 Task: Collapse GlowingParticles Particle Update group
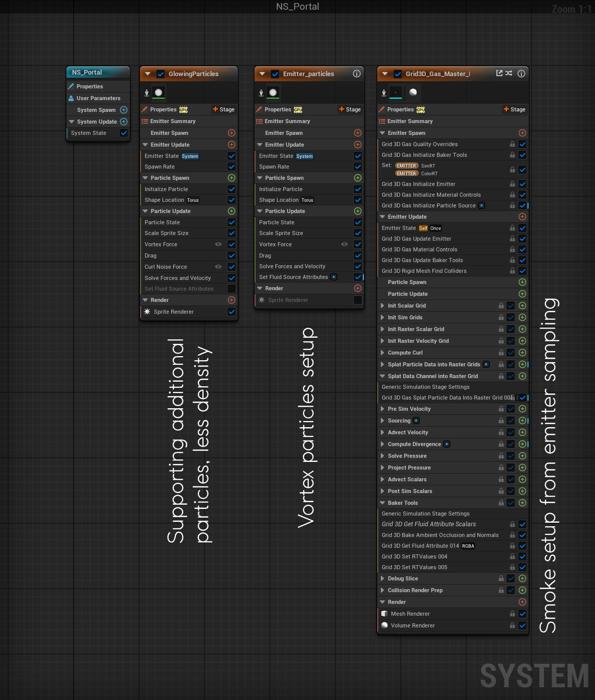click(145, 211)
